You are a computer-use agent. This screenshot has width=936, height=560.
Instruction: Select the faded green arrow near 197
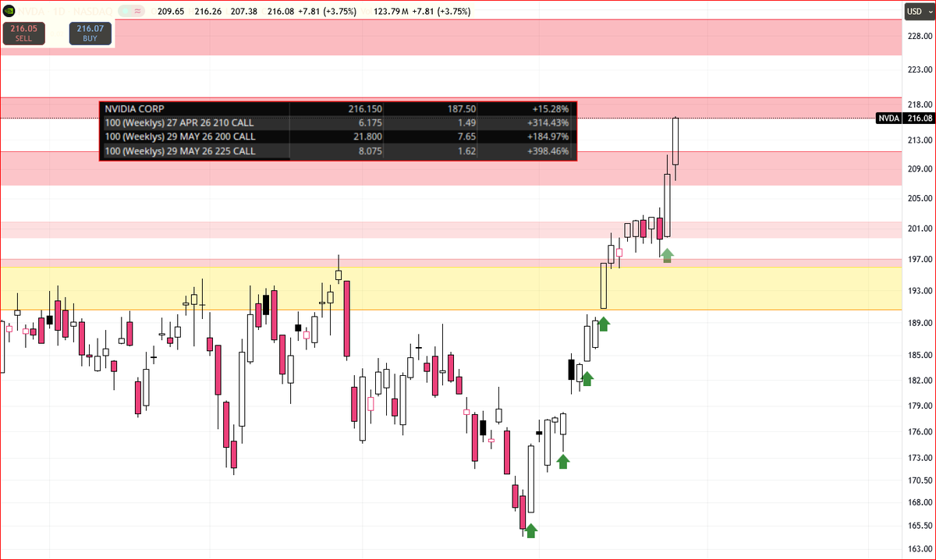(667, 256)
